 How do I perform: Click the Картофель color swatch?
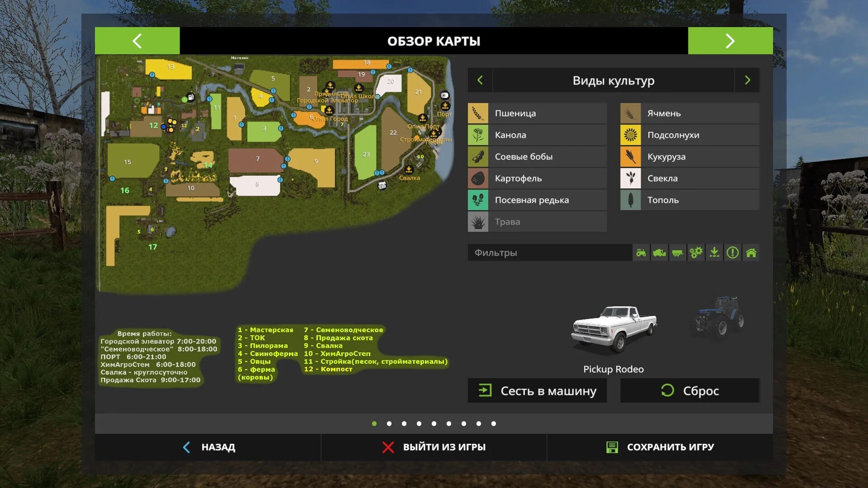click(x=478, y=178)
